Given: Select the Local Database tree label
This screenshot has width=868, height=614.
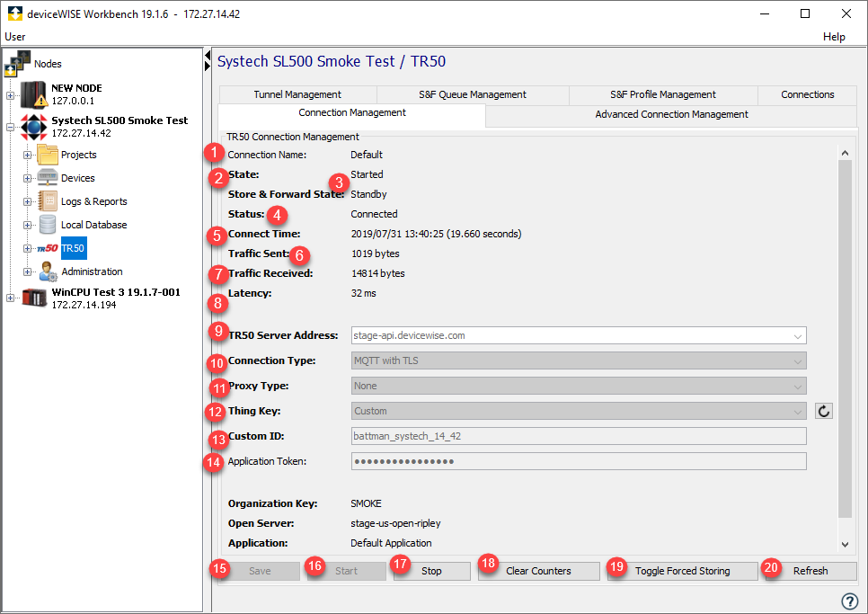Looking at the screenshot, I should click(94, 225).
